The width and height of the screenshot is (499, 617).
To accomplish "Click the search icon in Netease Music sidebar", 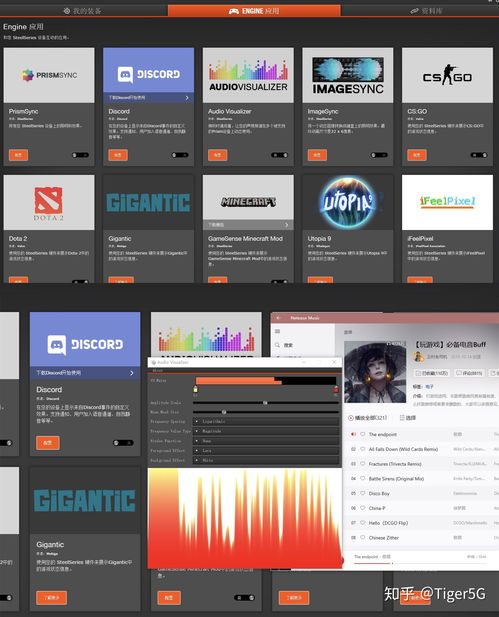I will 277,345.
